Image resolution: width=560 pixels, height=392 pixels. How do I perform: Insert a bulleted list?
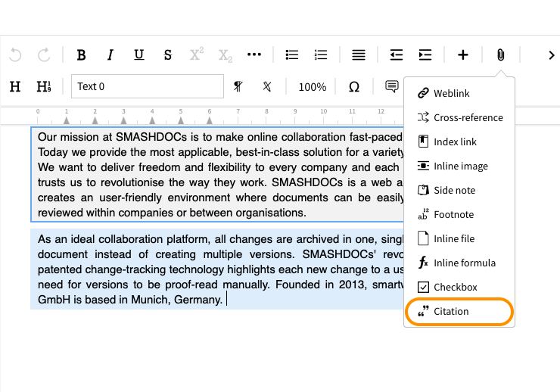pyautogui.click(x=292, y=54)
